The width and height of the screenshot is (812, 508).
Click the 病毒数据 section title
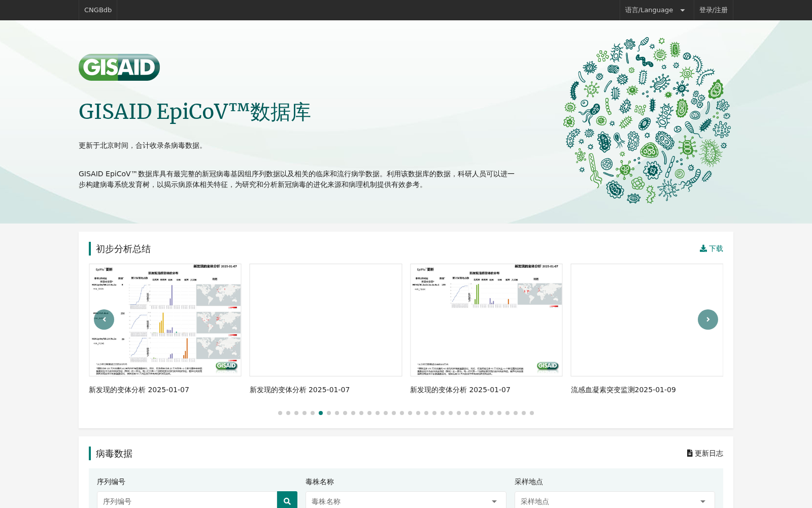[114, 454]
